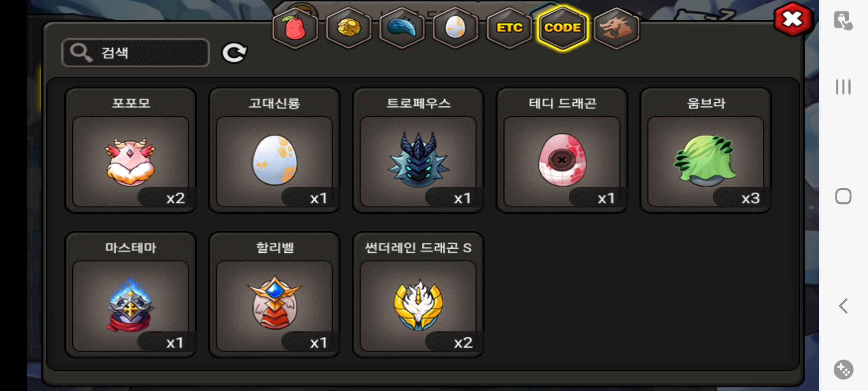Select the 할리벨 gem crested egg
Screen dimensions: 868x391
[x=275, y=295]
